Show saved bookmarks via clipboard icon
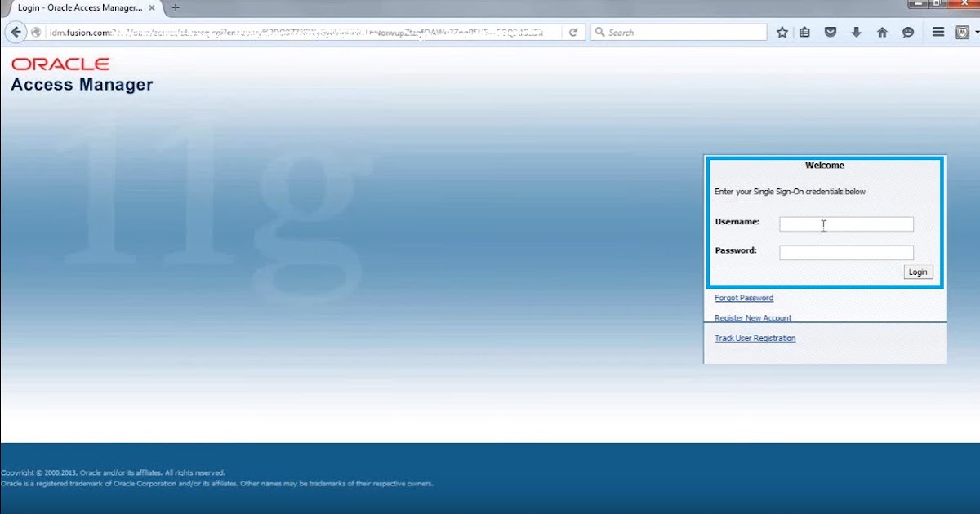The width and height of the screenshot is (980, 514). (804, 32)
